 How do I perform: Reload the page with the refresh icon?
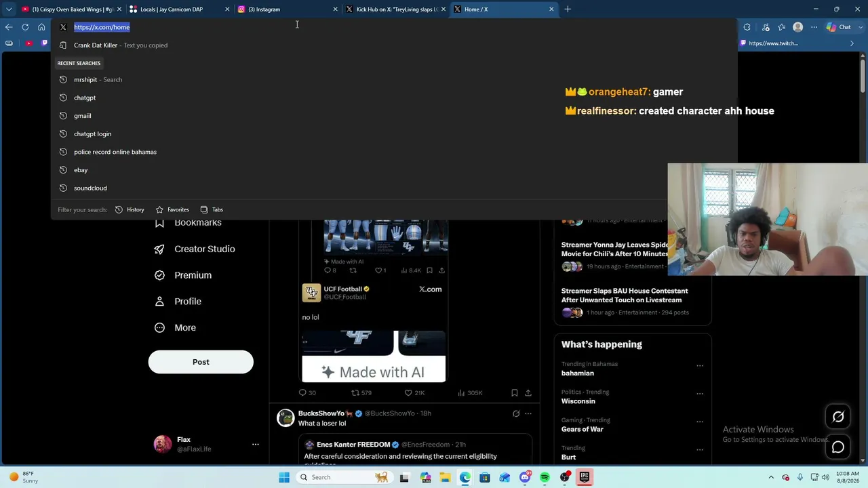coord(25,27)
